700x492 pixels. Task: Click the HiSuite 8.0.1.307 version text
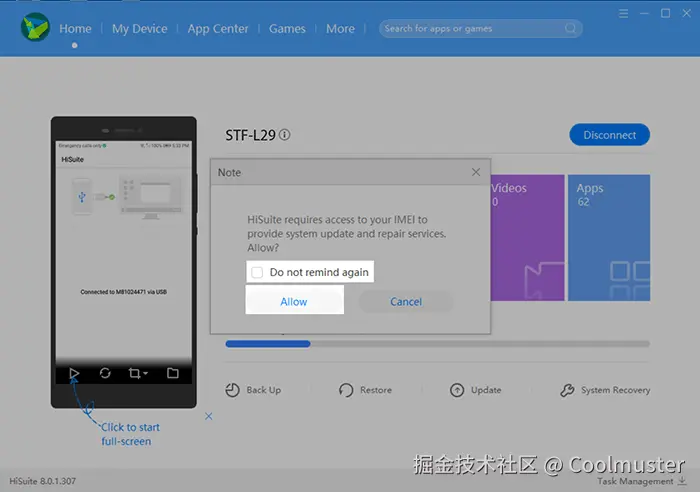42,481
